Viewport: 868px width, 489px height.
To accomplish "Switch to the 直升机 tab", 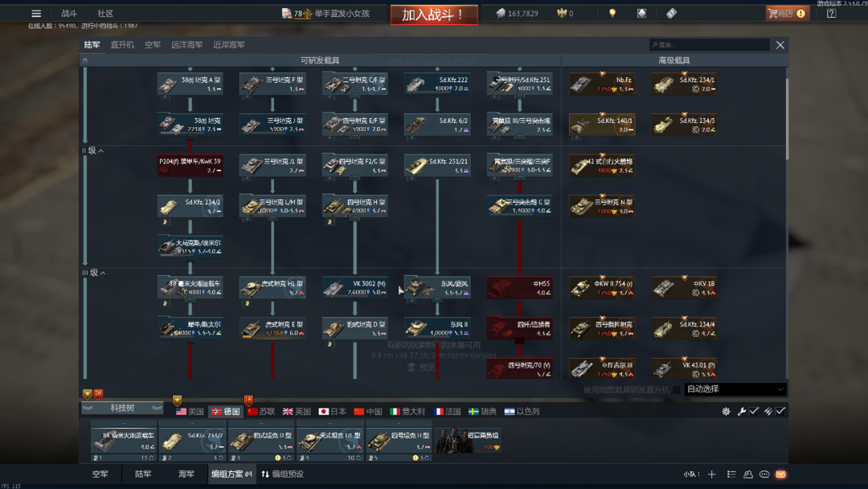I will 122,45.
